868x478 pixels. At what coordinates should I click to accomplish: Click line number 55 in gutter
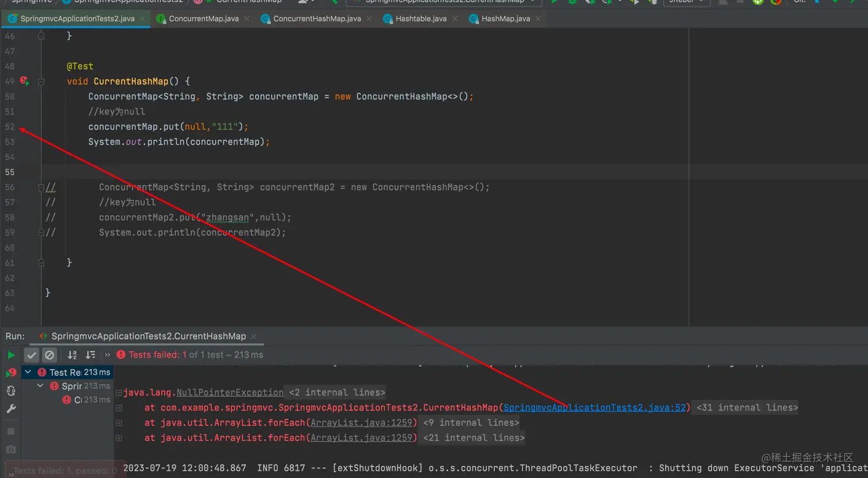[10, 172]
